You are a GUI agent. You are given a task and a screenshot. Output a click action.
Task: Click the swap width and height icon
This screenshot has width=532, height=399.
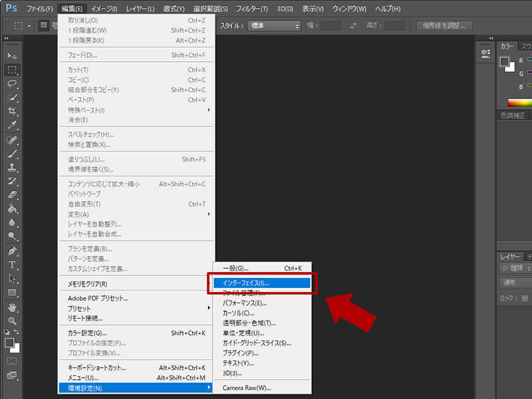pos(354,26)
